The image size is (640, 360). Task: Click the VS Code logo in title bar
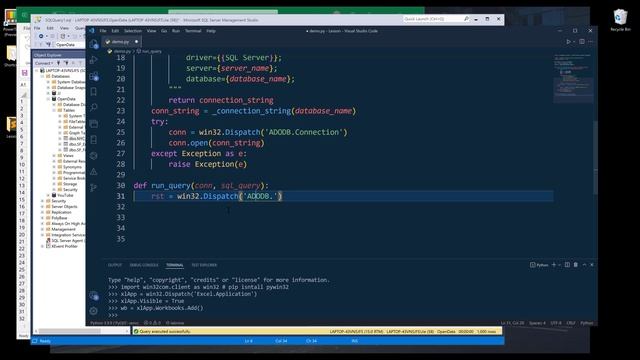pos(92,31)
